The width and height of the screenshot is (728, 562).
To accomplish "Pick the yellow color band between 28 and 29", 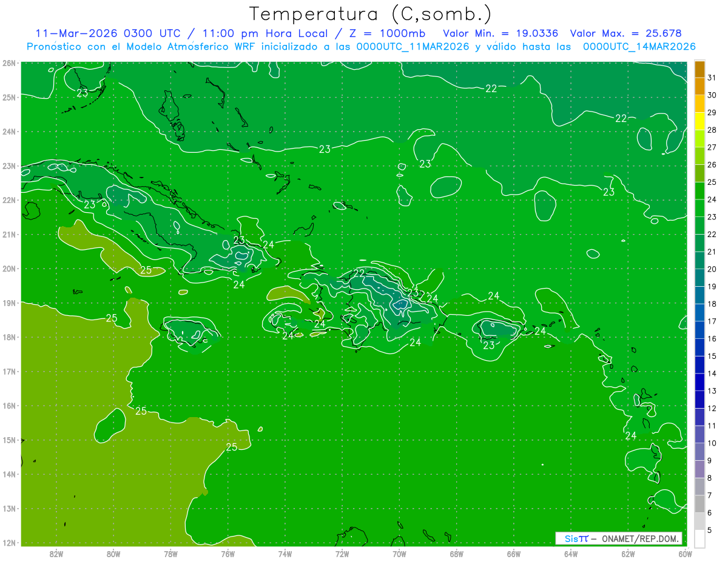I will click(699, 121).
